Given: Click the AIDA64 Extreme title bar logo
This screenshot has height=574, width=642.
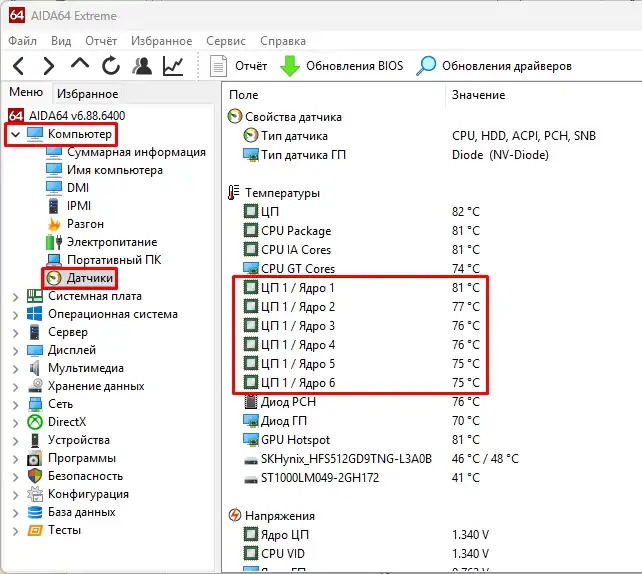Looking at the screenshot, I should coord(17,15).
